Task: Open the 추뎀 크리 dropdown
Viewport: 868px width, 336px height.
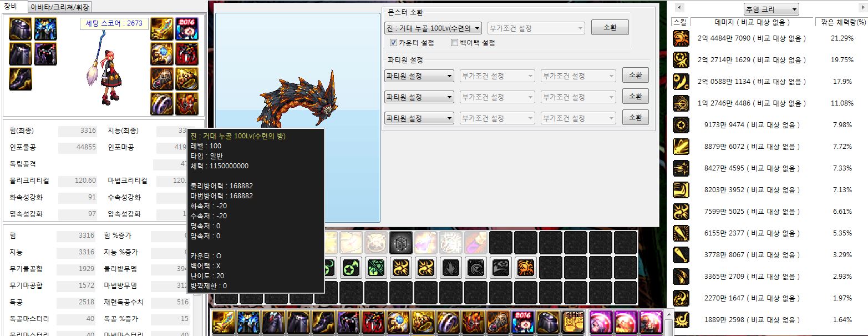Action: (771, 9)
